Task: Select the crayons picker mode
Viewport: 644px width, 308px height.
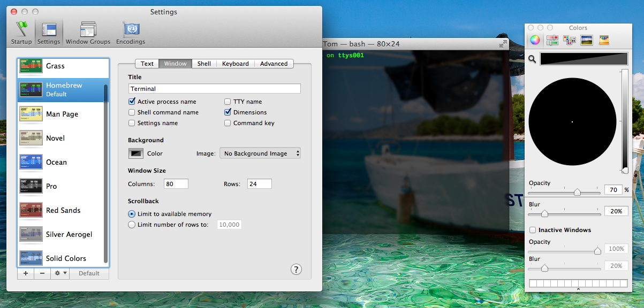Action: (x=604, y=40)
